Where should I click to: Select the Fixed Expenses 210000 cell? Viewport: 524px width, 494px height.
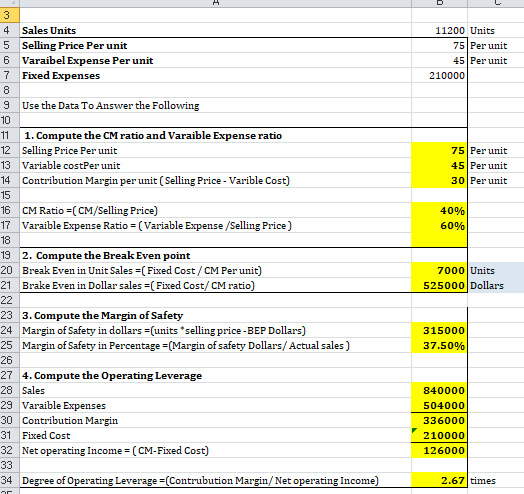pos(439,76)
